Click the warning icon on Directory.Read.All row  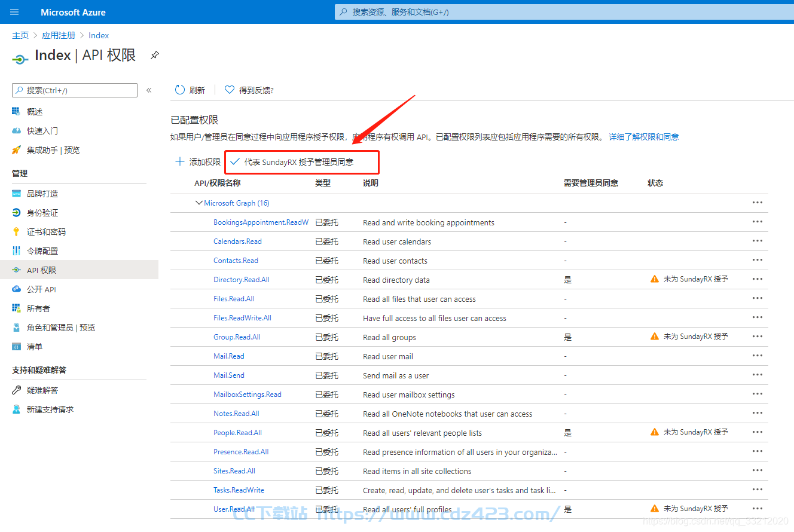point(655,279)
